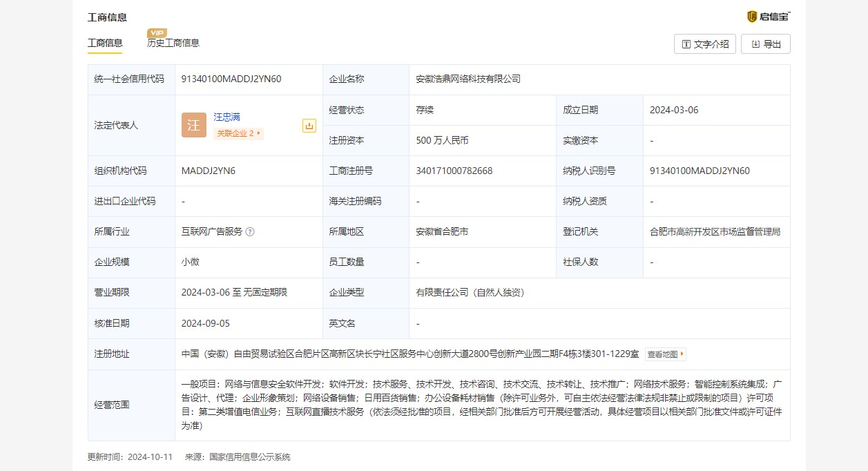Select organization code MADDJ2YN6
868x471 pixels.
pos(209,171)
